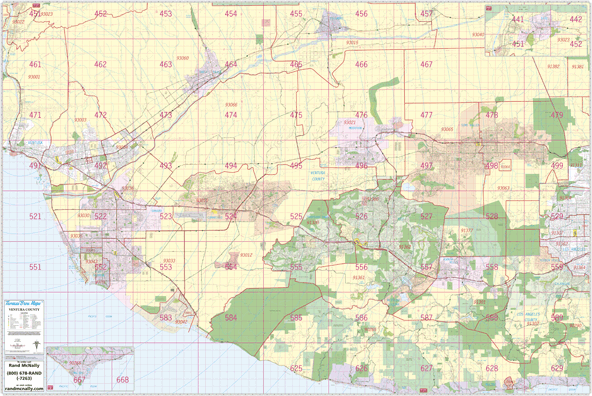Click grid number 553
The height and width of the screenshot is (396, 592).
click(166, 267)
